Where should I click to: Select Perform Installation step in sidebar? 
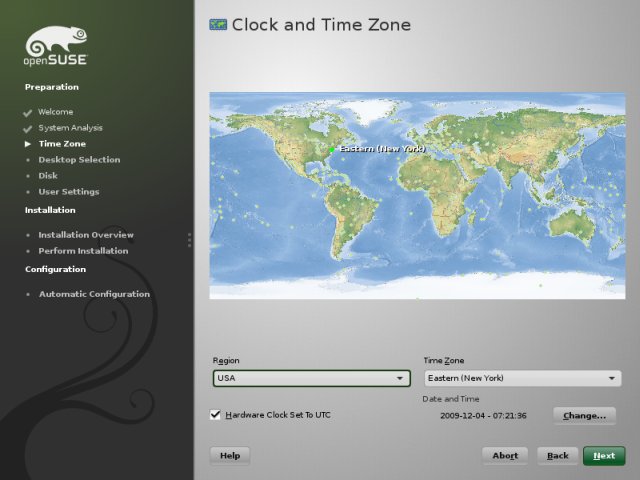coord(83,251)
